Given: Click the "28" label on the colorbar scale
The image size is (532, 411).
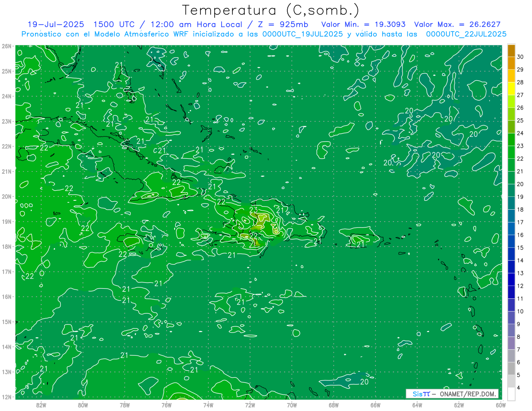Looking at the screenshot, I should coord(520,82).
